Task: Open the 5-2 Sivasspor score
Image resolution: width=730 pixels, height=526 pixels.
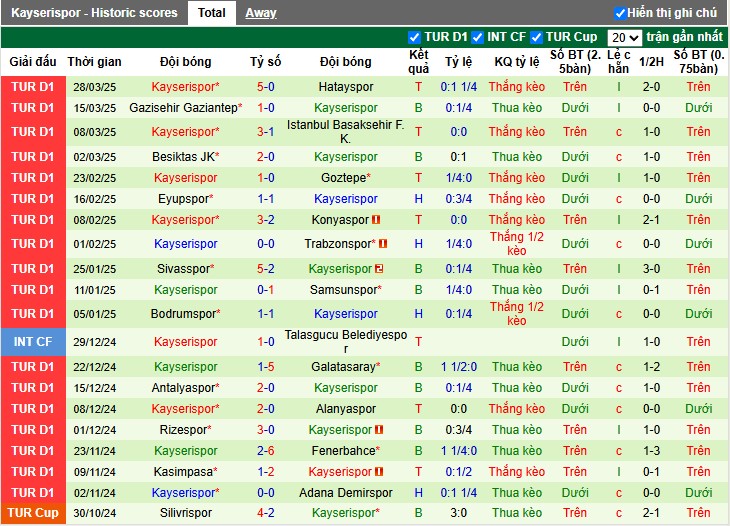Action: click(266, 269)
